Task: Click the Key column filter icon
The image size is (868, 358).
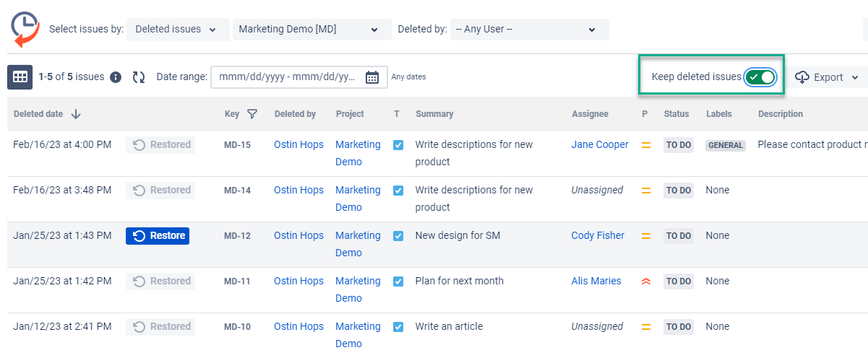Action: (x=252, y=114)
